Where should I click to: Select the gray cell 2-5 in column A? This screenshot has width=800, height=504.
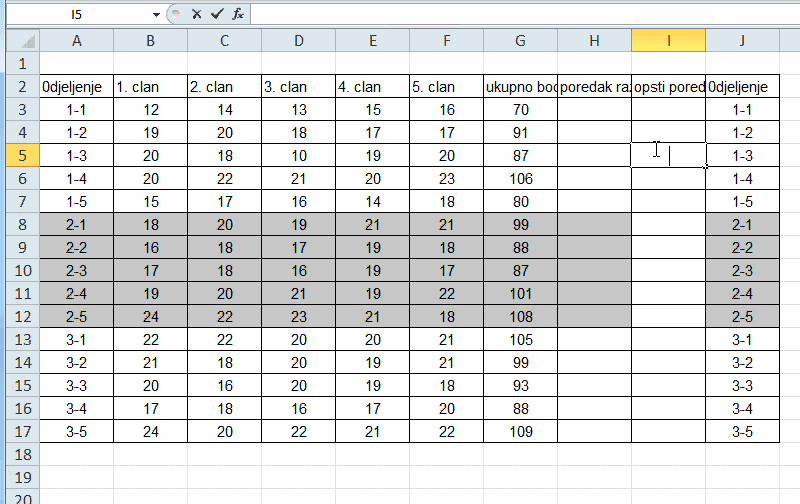pyautogui.click(x=76, y=317)
